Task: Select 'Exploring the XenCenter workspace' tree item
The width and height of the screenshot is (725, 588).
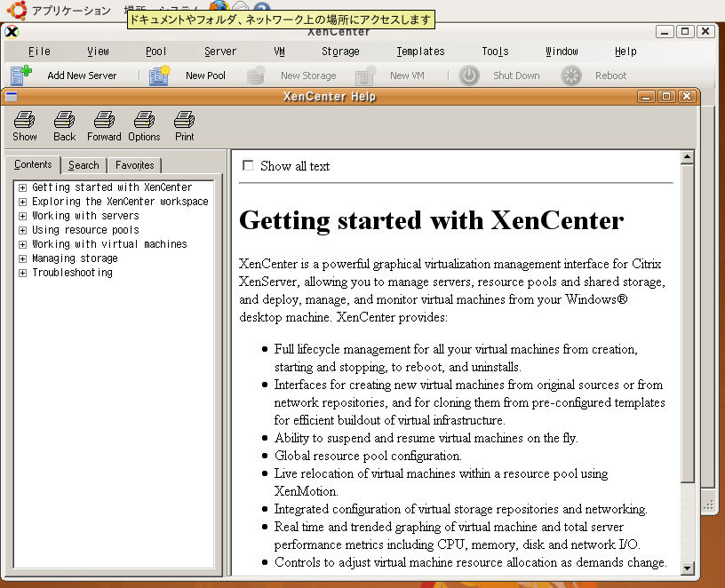Action: point(120,202)
